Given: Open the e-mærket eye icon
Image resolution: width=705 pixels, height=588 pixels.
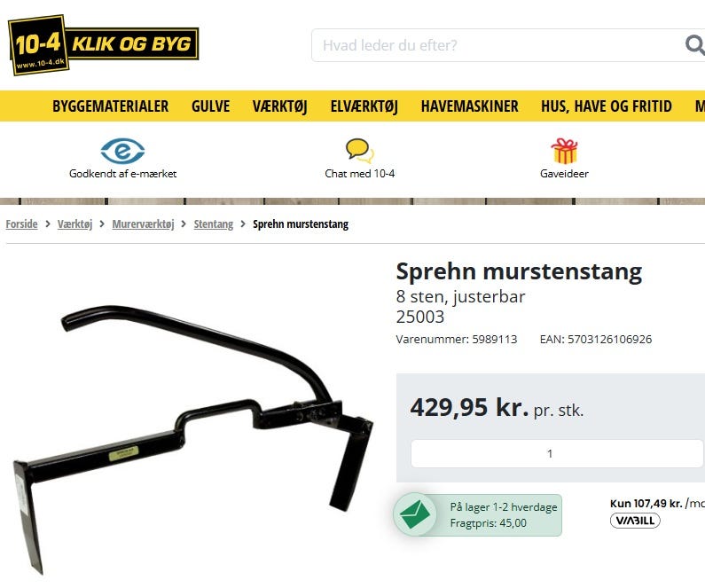Looking at the screenshot, I should pyautogui.click(x=122, y=151).
